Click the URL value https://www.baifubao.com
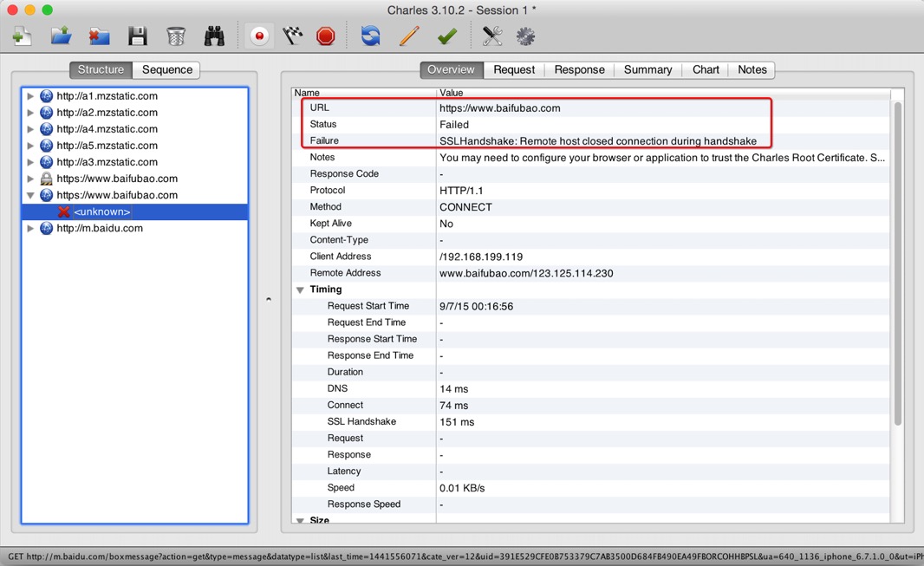924x566 pixels. tap(500, 107)
